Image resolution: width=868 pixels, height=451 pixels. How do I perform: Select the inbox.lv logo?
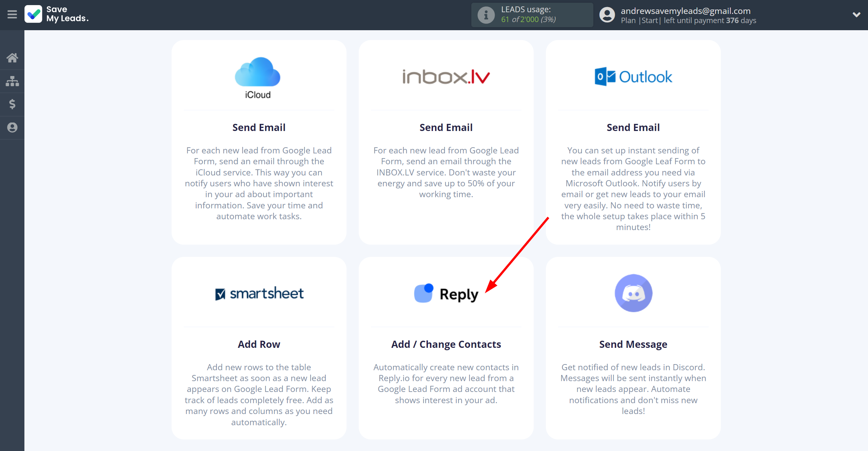[446, 77]
